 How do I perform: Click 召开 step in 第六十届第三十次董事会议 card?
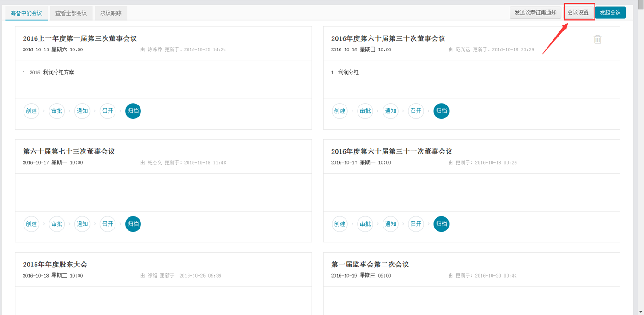pos(416,111)
